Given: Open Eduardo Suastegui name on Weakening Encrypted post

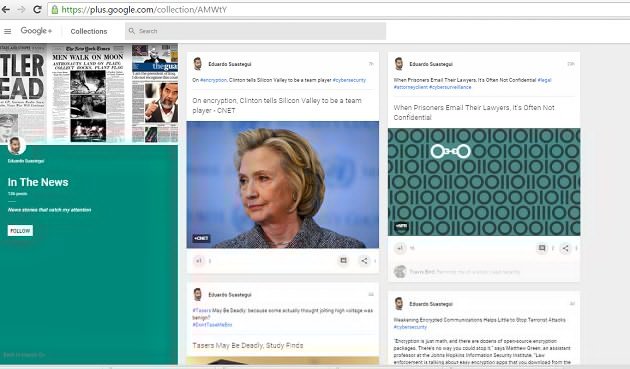Looking at the screenshot, I should point(431,304).
